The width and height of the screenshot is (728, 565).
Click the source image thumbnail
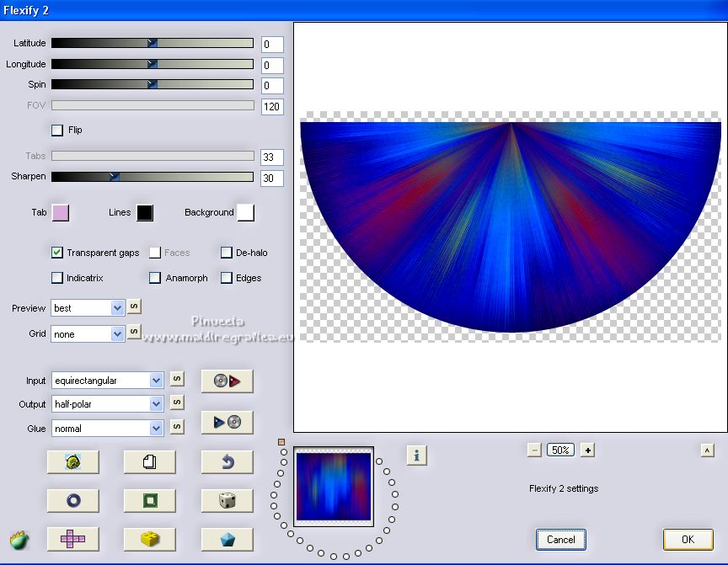(334, 487)
